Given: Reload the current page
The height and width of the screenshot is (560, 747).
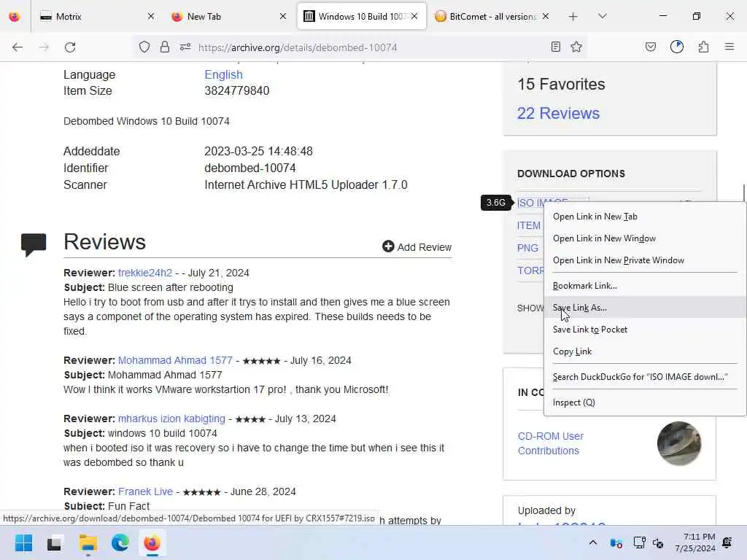Looking at the screenshot, I should (70, 47).
